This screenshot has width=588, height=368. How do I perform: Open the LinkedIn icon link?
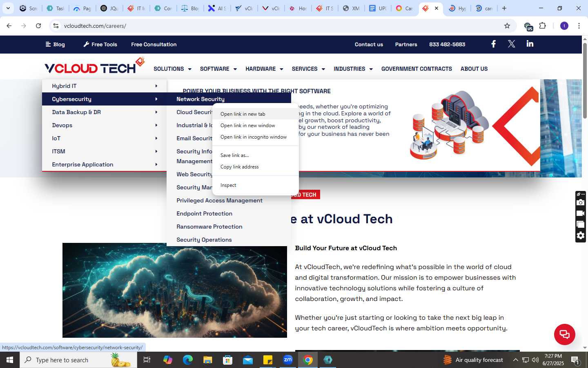pos(530,44)
